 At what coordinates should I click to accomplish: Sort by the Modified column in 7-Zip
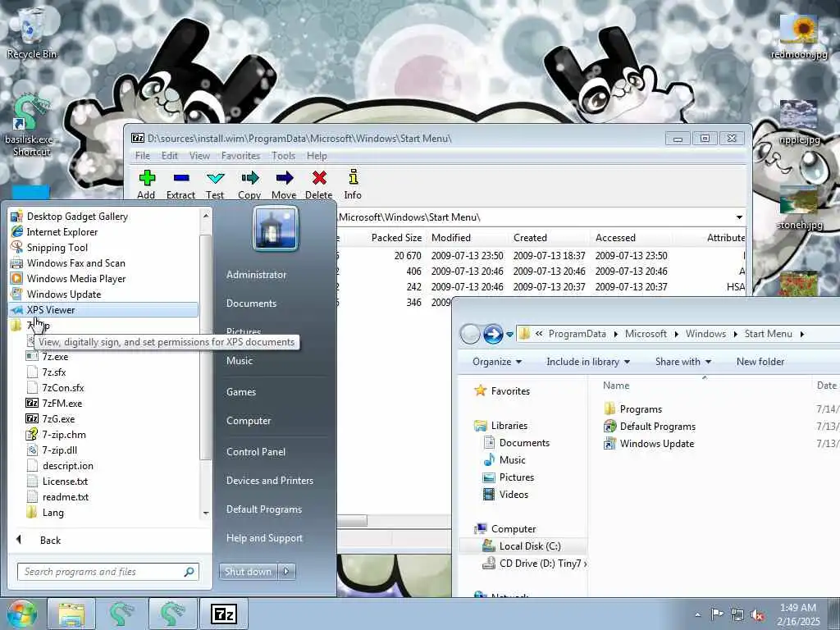tap(451, 237)
